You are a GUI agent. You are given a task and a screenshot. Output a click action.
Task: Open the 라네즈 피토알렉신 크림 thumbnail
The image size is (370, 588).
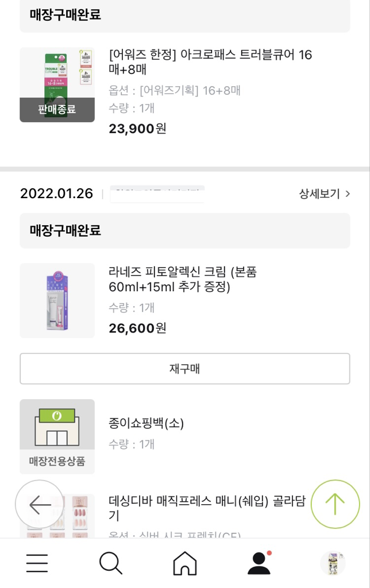(57, 300)
